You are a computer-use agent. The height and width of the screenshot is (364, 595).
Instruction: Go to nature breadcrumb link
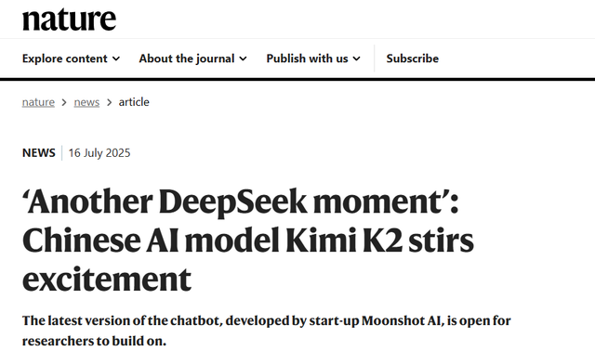pos(38,102)
